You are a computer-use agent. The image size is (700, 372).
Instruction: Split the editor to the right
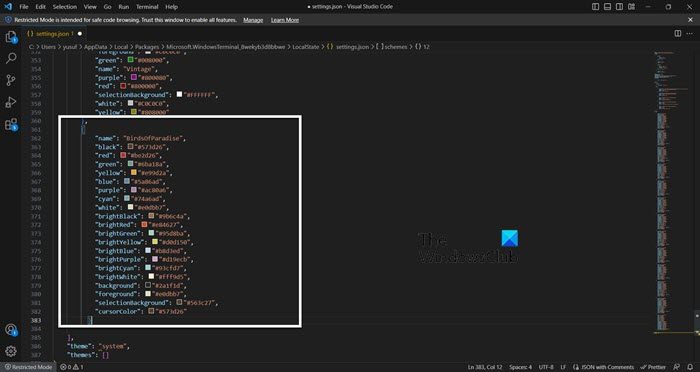coord(678,33)
